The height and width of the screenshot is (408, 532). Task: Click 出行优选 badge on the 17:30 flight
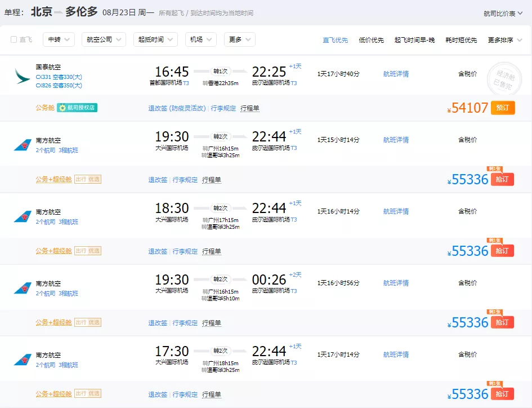coord(88,394)
